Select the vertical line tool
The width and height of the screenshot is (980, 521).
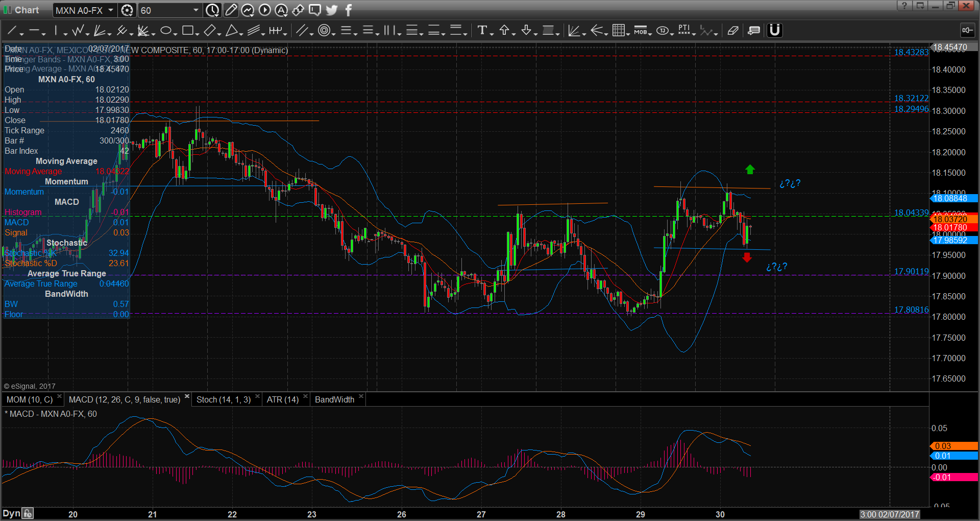(56, 31)
